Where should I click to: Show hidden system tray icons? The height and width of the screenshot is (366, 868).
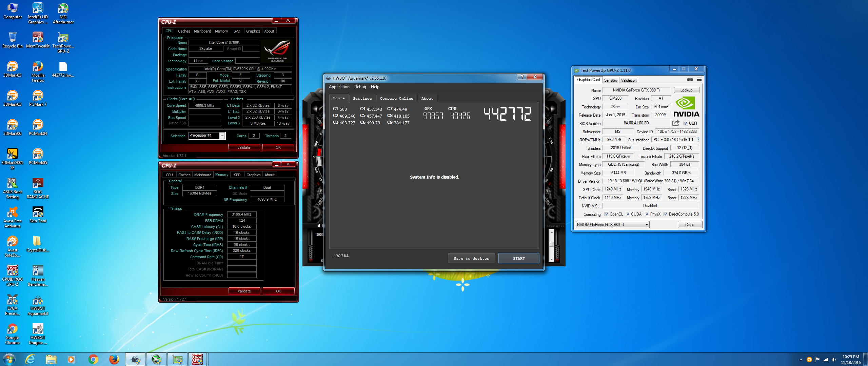[x=801, y=360]
